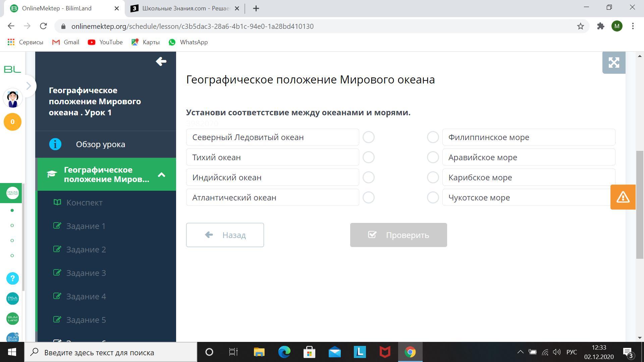This screenshot has height=362, width=644.
Task: Click the orange warning triangle icon
Action: point(623,197)
